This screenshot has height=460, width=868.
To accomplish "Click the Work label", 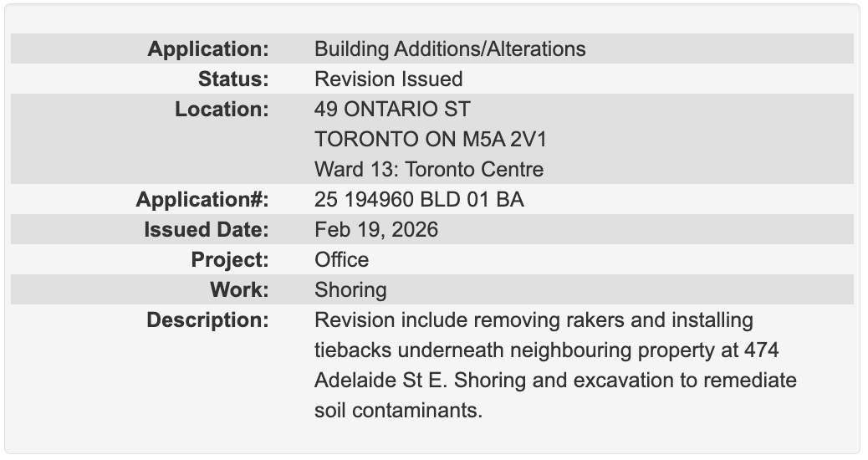I will tap(239, 289).
